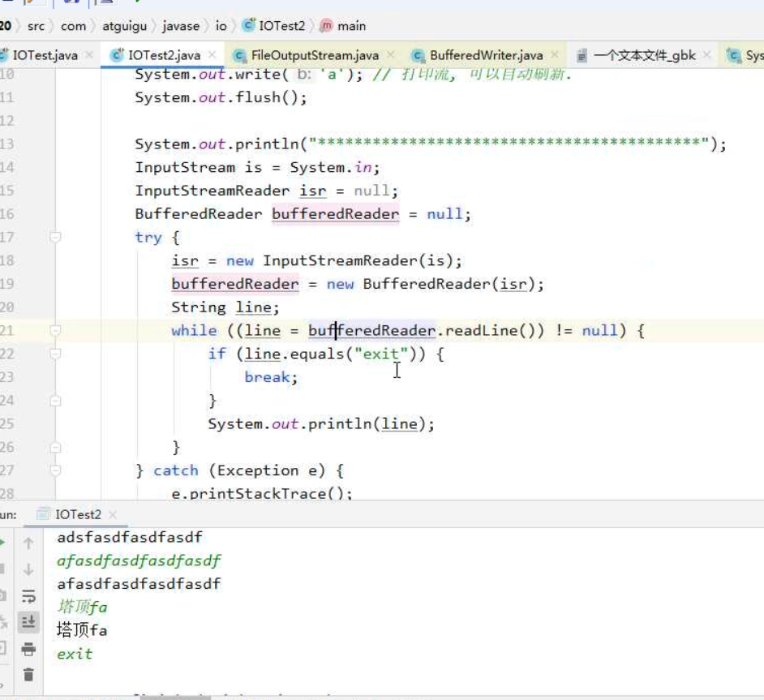Click Exception in the catch clause
Screen dimensions: 764x700
coord(258,470)
